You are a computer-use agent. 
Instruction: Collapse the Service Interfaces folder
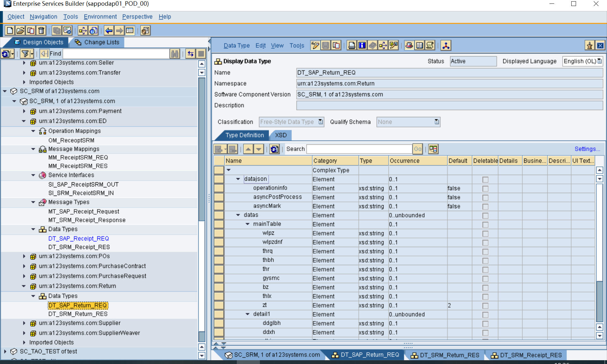click(33, 175)
